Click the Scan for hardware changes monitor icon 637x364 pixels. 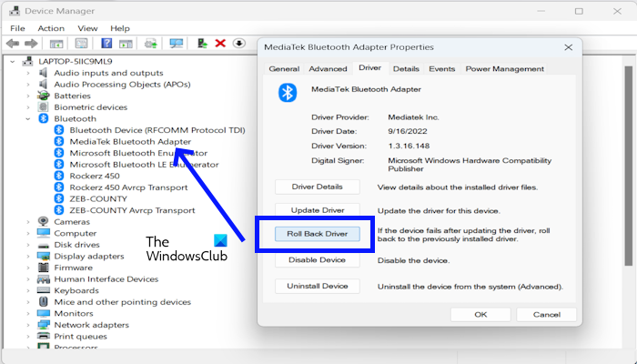point(176,43)
